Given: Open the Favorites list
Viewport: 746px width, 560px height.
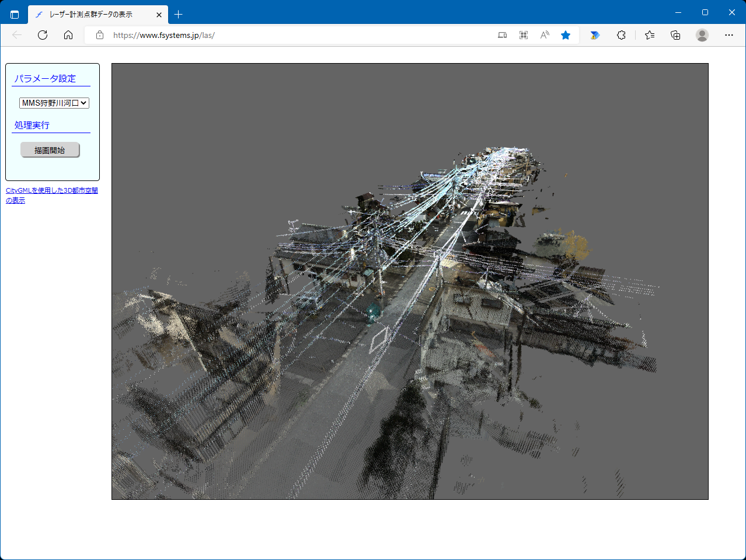Looking at the screenshot, I should (650, 35).
